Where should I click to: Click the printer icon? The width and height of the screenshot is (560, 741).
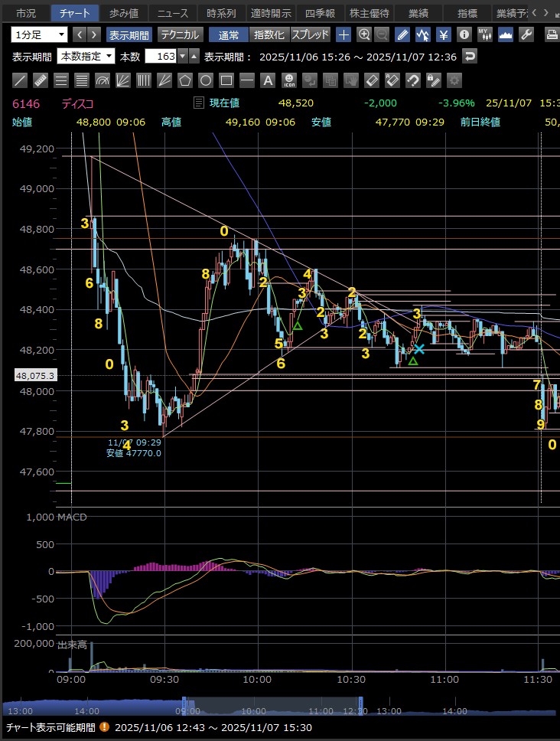pos(552,34)
